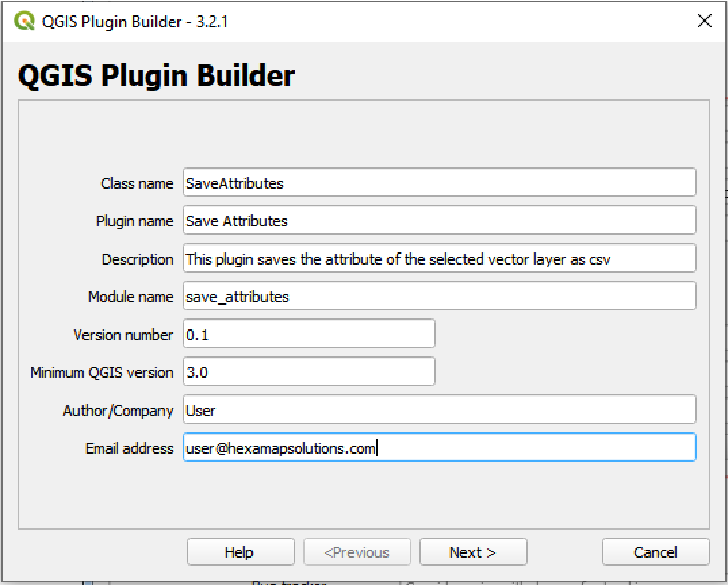
Task: Click the 'Plugin name' label
Action: 135,221
